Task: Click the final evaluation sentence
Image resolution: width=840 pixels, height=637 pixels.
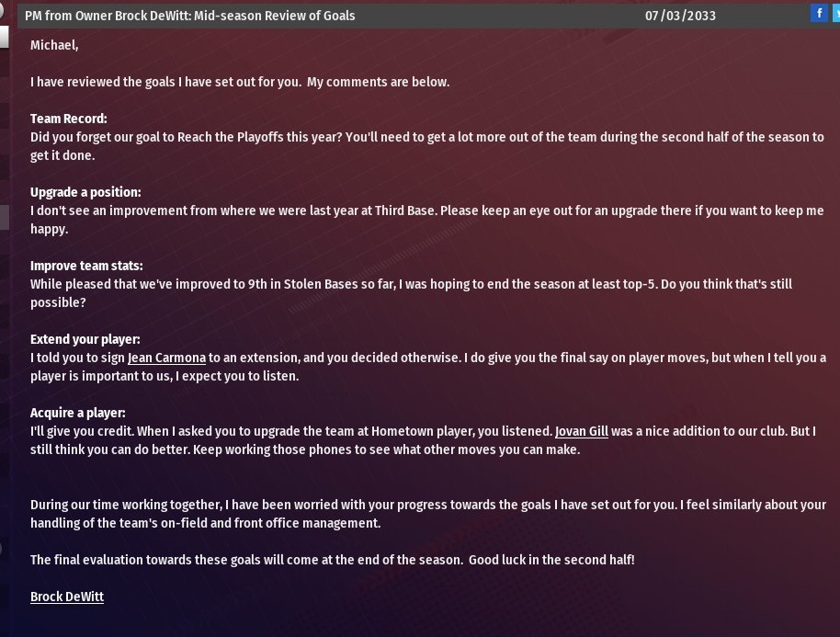Action: (x=246, y=560)
